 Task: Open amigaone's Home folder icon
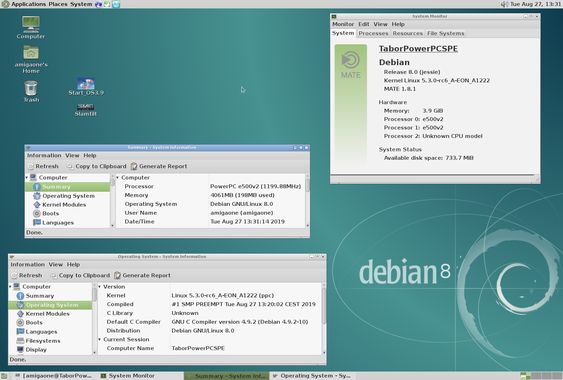31,60
